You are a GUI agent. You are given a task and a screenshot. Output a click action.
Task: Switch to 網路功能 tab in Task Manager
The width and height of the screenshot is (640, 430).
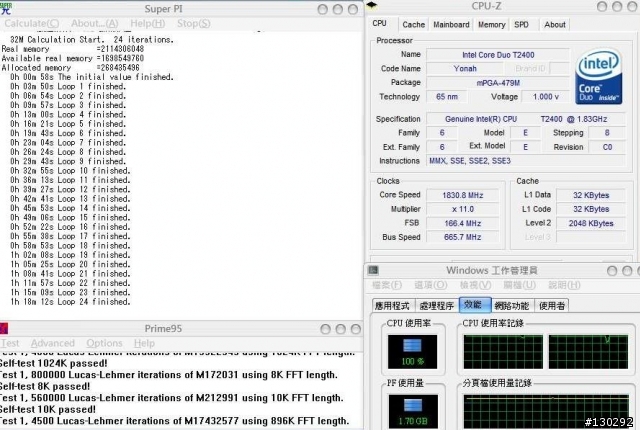tap(511, 306)
